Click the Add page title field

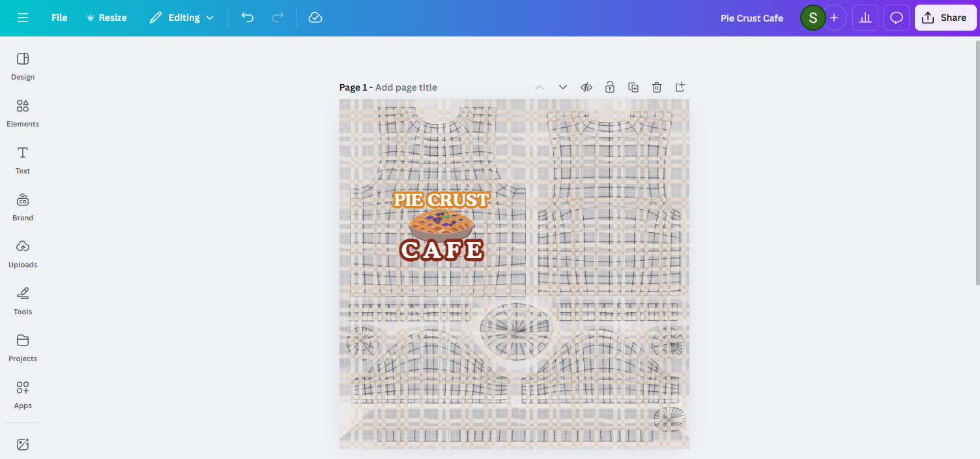click(x=406, y=87)
